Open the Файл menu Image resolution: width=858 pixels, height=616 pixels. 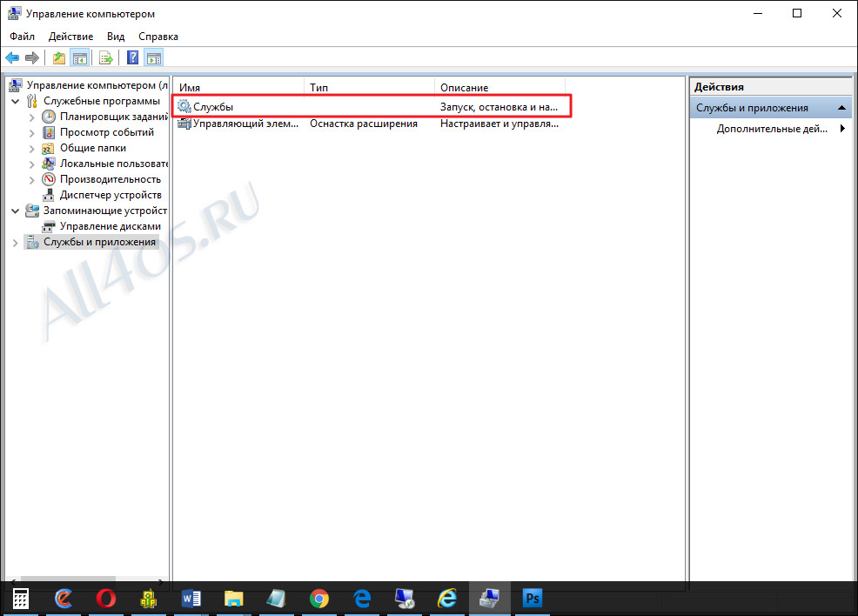coord(22,37)
